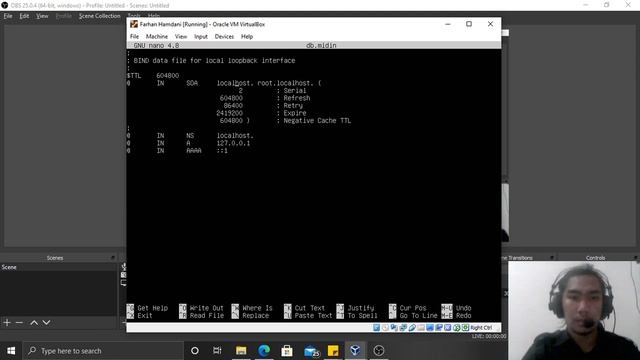
Task: Click 'Where Is' shortcut label in nano
Action: (x=257, y=308)
